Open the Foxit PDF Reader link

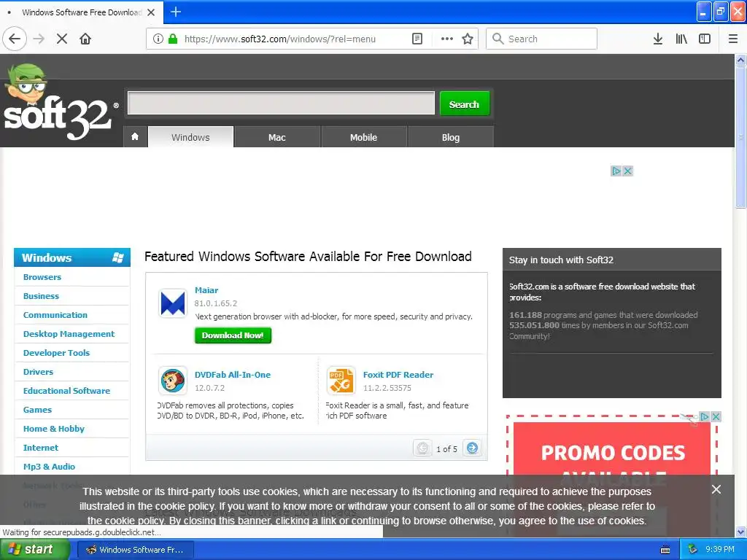click(398, 375)
